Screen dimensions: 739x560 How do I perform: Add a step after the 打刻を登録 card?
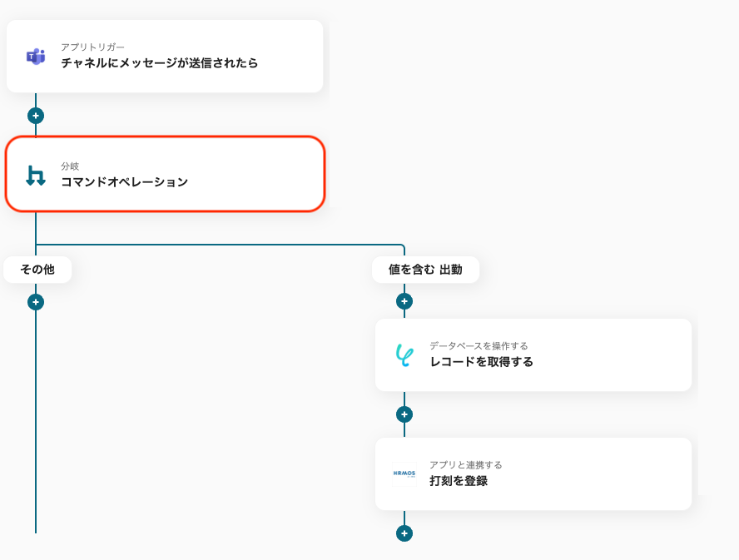click(x=404, y=533)
